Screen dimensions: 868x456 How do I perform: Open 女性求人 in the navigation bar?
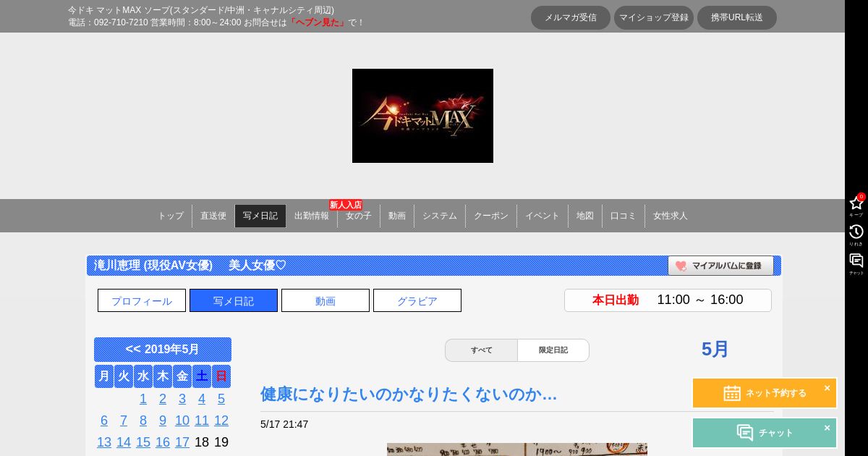[671, 216]
